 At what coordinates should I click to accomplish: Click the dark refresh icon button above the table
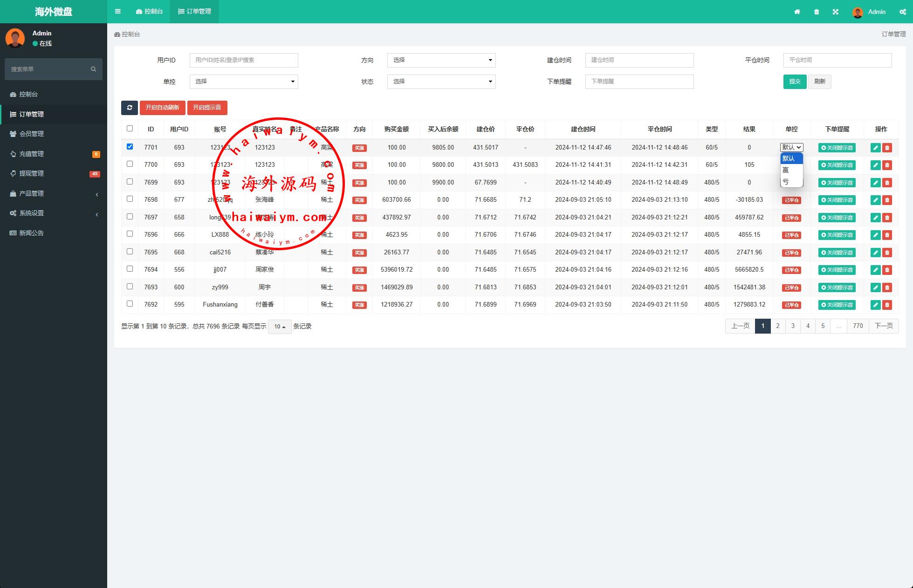coord(130,108)
